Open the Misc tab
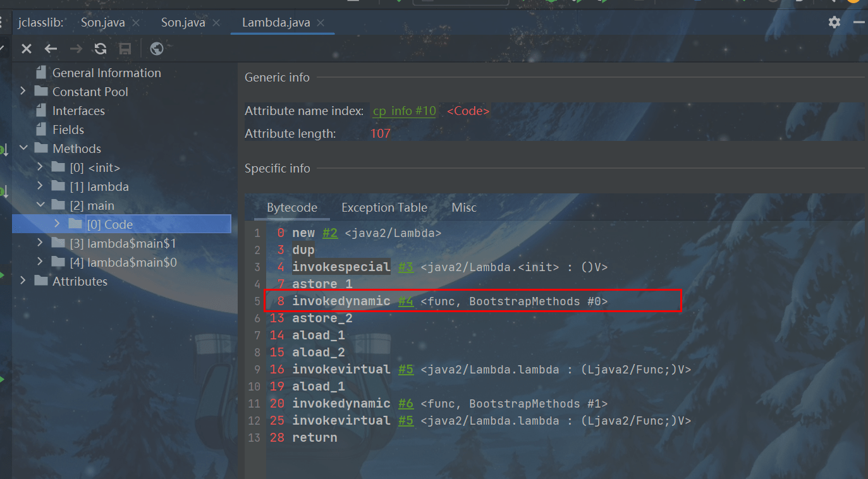The height and width of the screenshot is (479, 868). pos(463,208)
